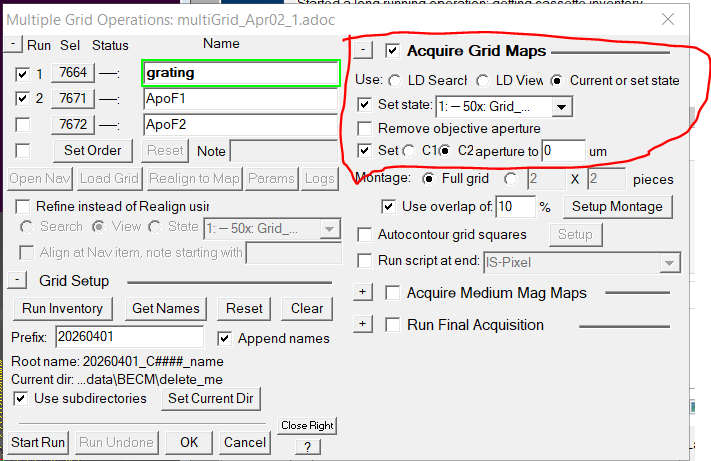Open help with the question mark button
The width and height of the screenshot is (711, 461).
307,447
